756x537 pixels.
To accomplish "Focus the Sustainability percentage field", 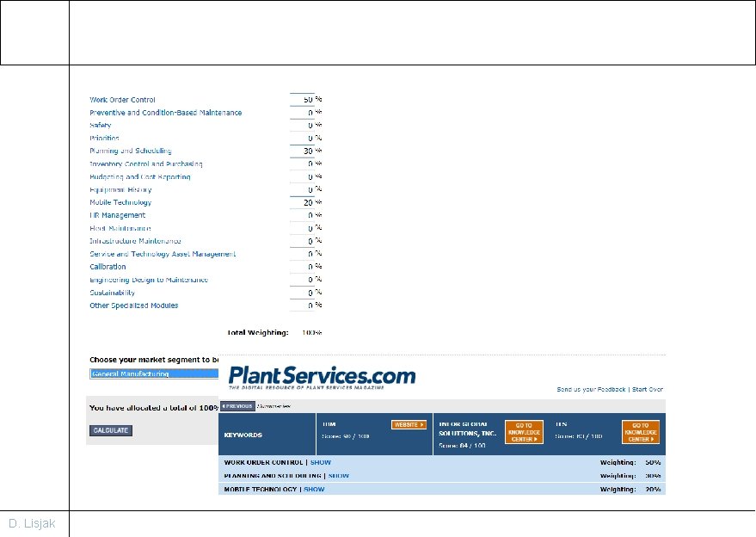I will click(x=302, y=293).
